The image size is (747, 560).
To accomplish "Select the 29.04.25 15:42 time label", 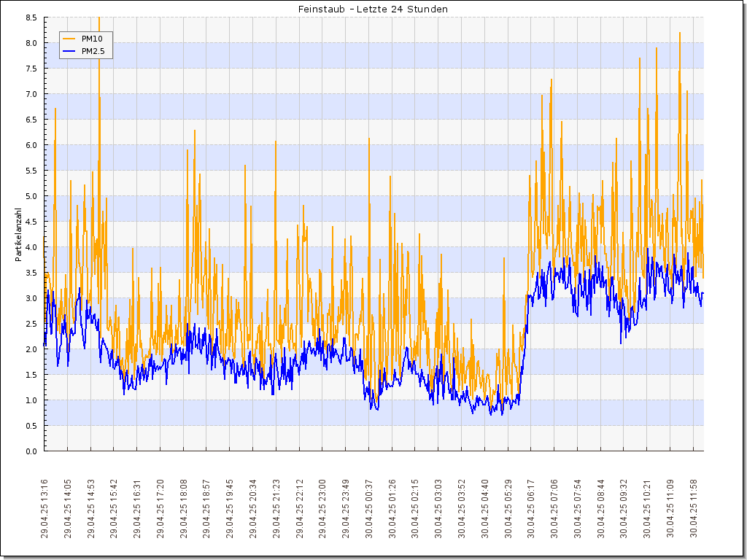I will coord(114,508).
